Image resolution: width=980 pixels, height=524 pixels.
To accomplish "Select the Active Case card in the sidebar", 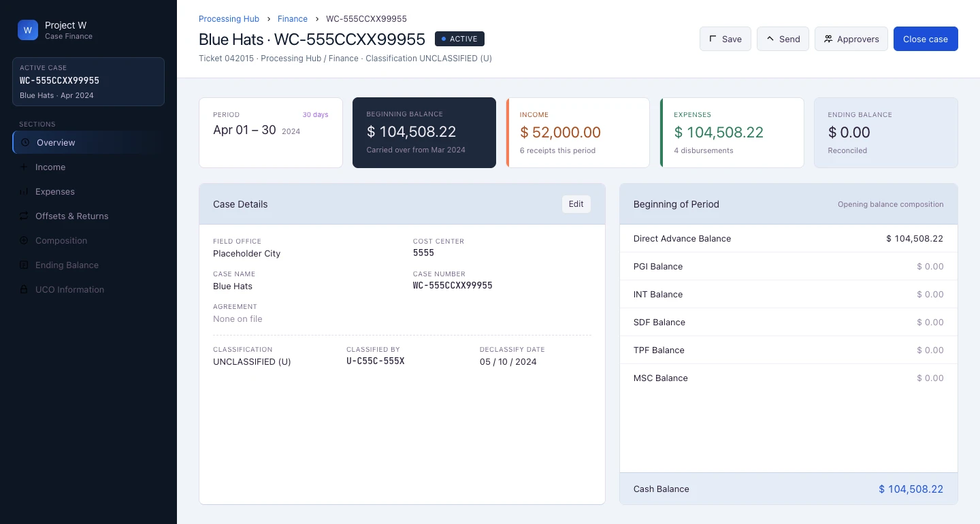I will pos(88,82).
